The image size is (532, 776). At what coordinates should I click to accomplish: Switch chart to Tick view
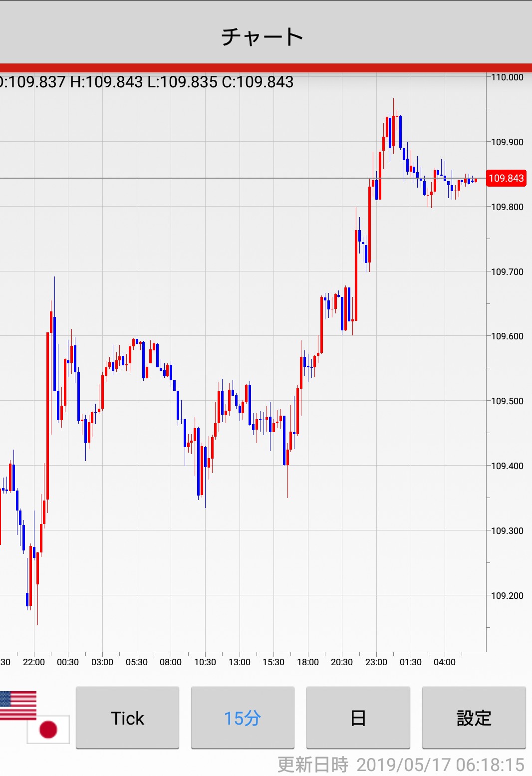coord(127,718)
